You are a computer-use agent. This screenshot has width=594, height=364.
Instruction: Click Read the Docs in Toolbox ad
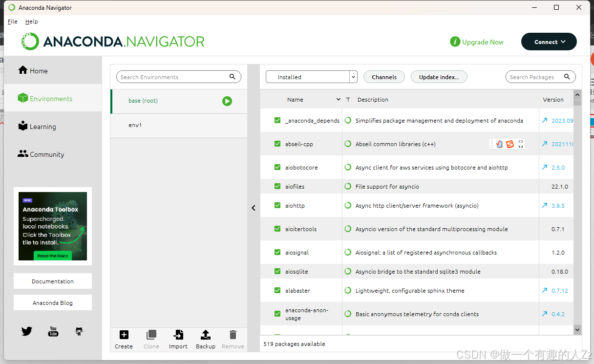tap(53, 256)
